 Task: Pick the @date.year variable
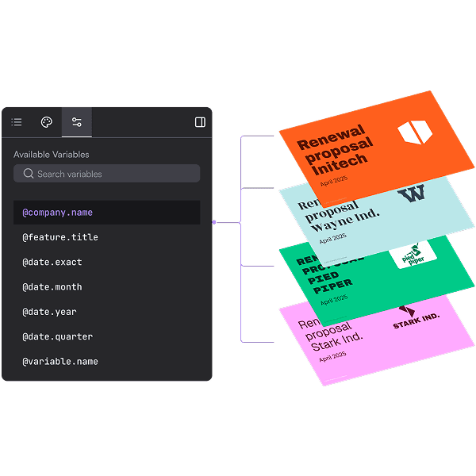49,312
